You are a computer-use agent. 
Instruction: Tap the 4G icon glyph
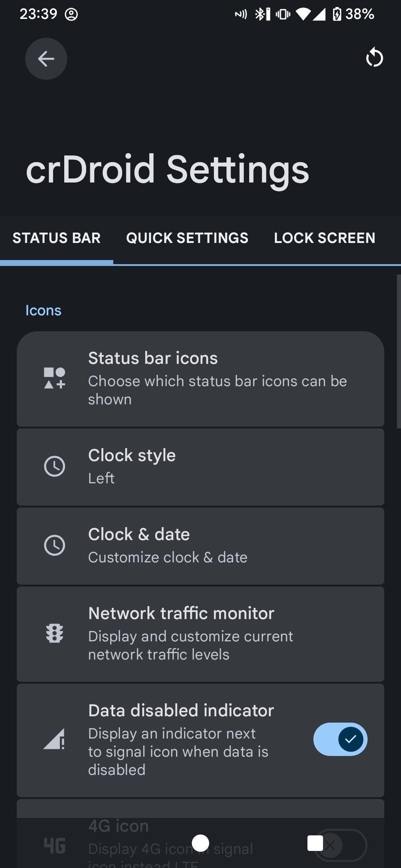point(55,846)
